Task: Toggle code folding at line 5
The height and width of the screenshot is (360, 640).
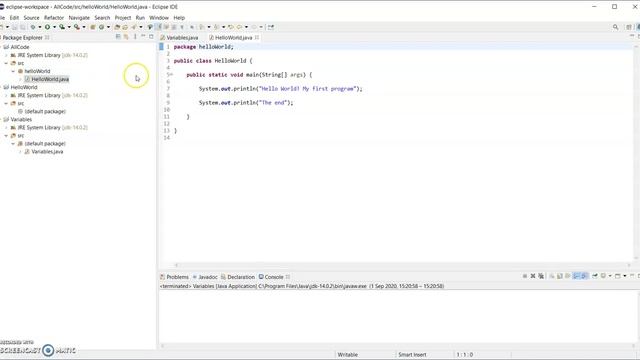Action: [171, 75]
